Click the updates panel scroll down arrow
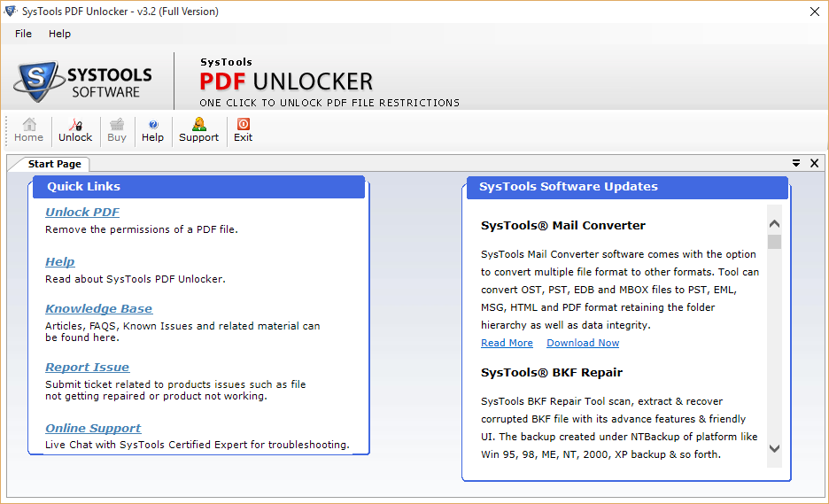This screenshot has width=829, height=504. [775, 448]
